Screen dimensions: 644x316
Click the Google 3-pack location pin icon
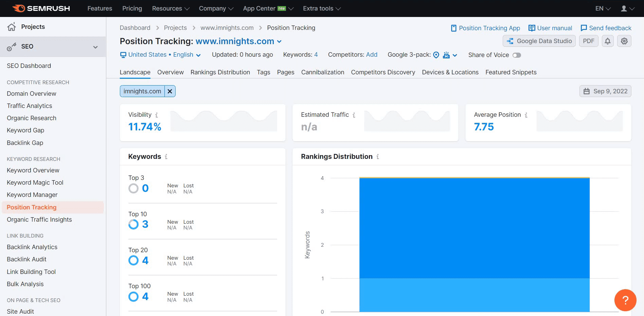coord(436,55)
